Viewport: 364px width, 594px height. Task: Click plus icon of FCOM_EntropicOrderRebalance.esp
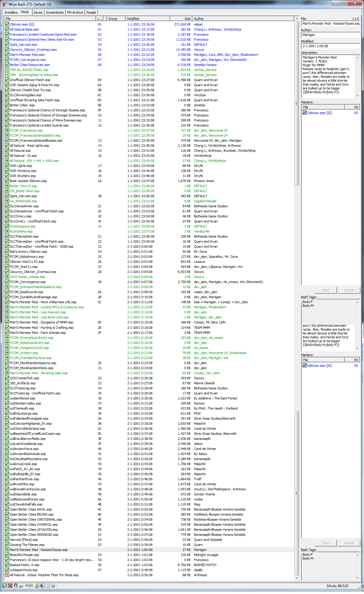(x=7, y=287)
